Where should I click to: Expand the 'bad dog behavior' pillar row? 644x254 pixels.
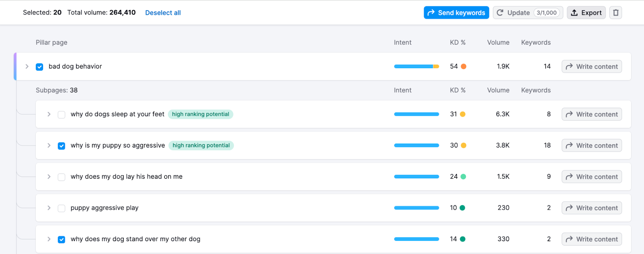[x=27, y=67]
